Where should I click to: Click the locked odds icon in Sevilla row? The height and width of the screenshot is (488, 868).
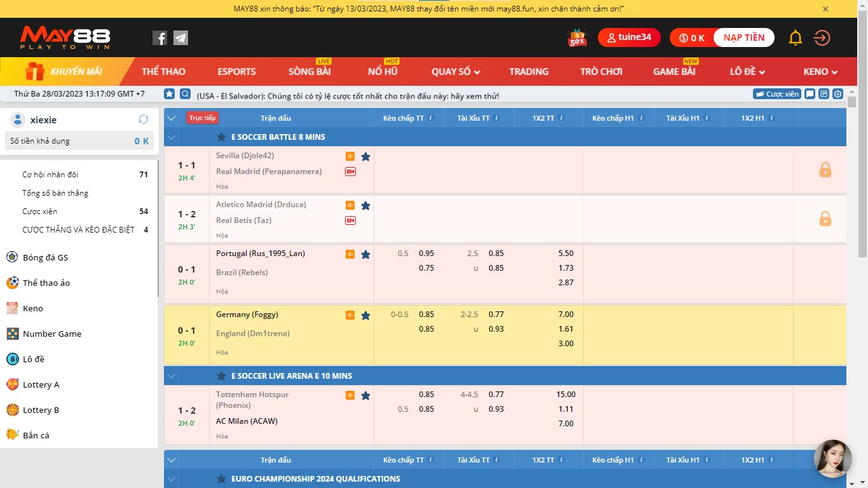(x=825, y=170)
